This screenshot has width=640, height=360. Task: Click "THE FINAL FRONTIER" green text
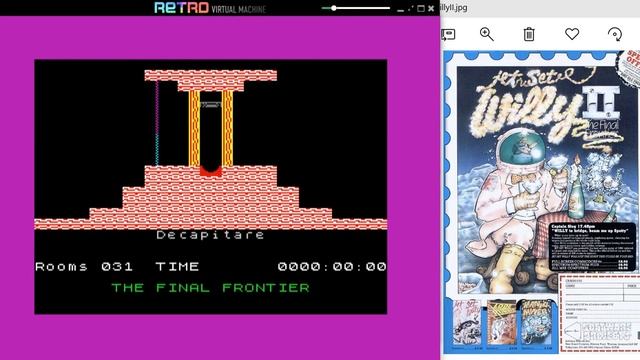[x=211, y=288]
